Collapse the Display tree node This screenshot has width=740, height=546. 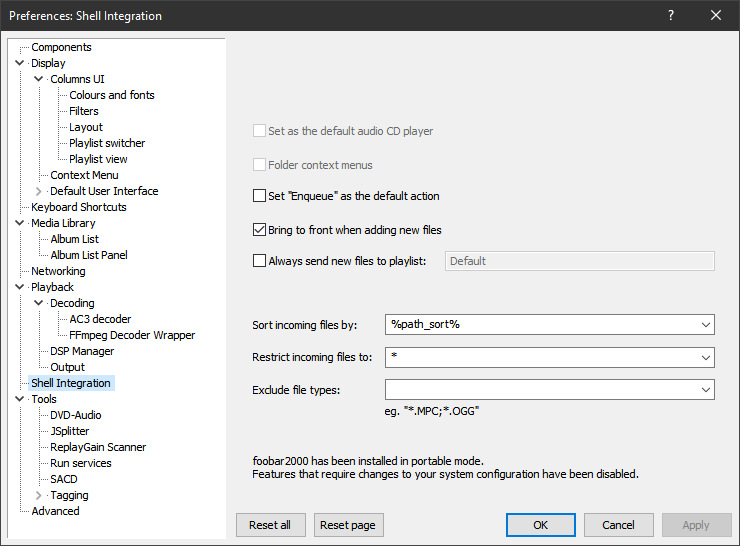(x=20, y=63)
